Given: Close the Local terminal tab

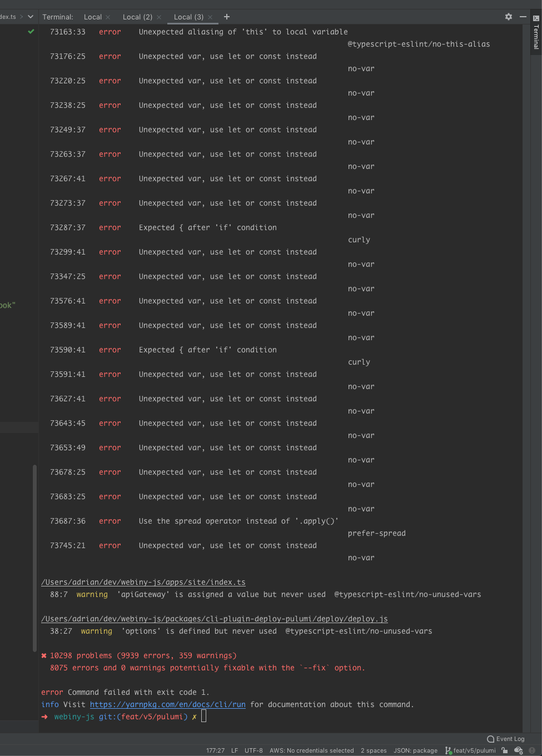Looking at the screenshot, I should (x=108, y=17).
